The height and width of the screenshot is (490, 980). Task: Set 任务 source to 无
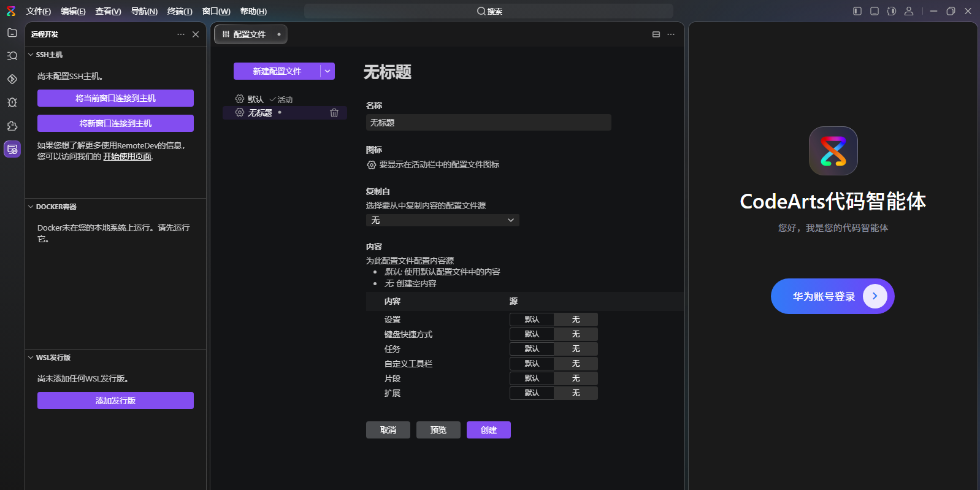click(576, 349)
